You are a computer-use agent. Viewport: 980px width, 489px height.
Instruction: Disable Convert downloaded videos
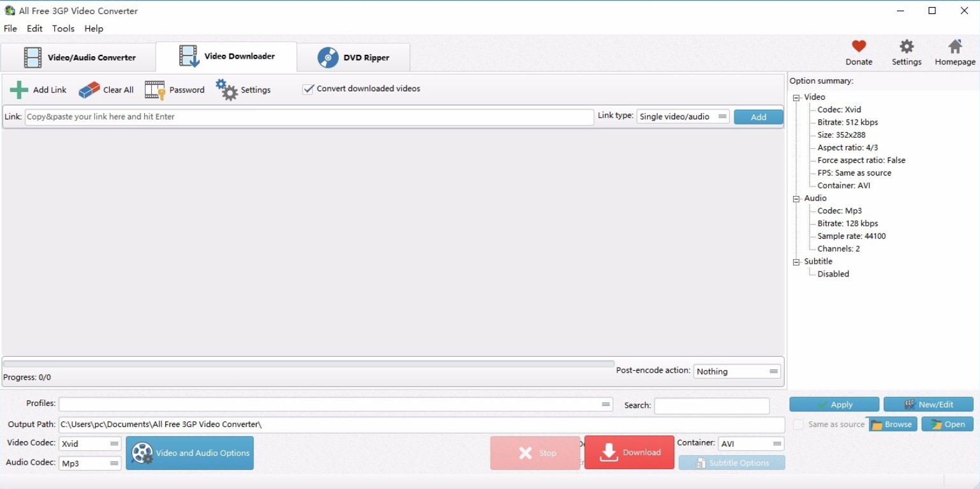click(309, 89)
